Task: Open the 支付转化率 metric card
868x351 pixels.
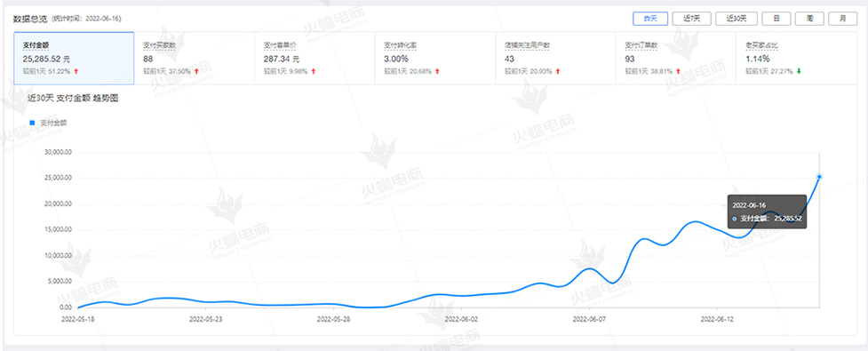Action: coord(435,58)
